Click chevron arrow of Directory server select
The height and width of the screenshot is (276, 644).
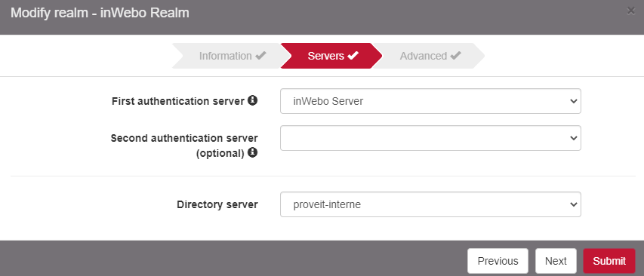tap(574, 204)
